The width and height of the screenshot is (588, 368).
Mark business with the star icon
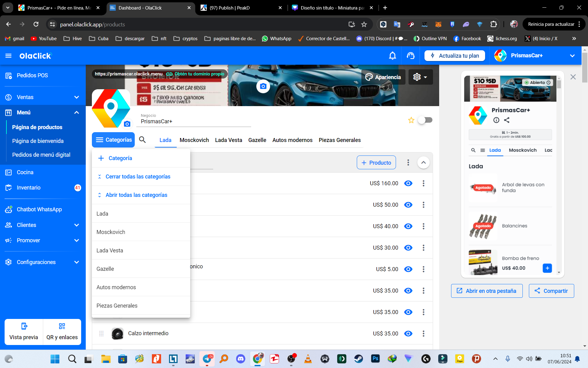tap(411, 120)
